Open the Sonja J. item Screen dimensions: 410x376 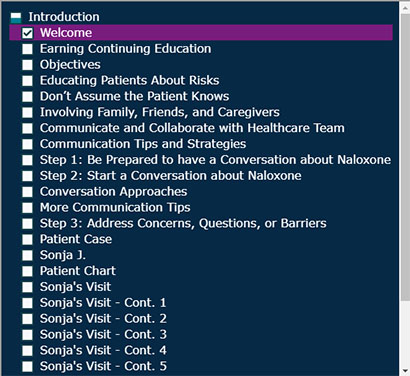(63, 255)
